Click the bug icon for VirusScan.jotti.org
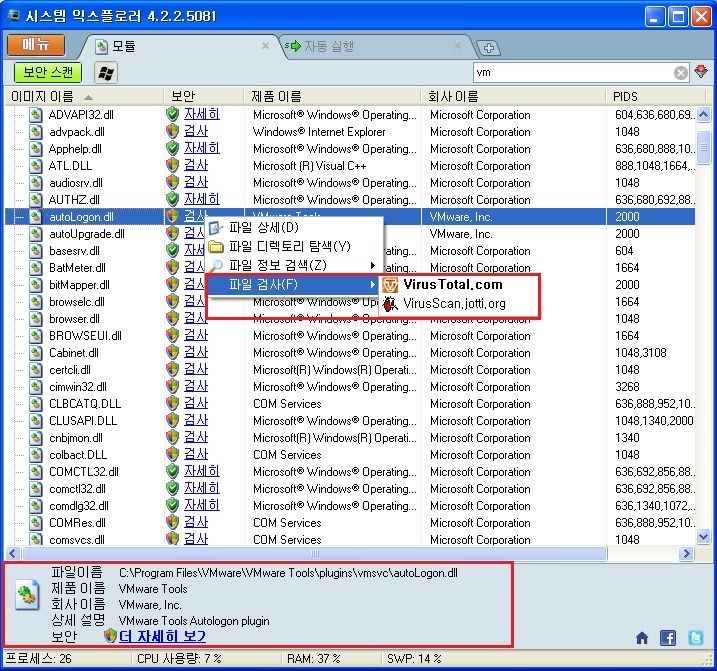This screenshot has height=671, width=717. coord(390,304)
